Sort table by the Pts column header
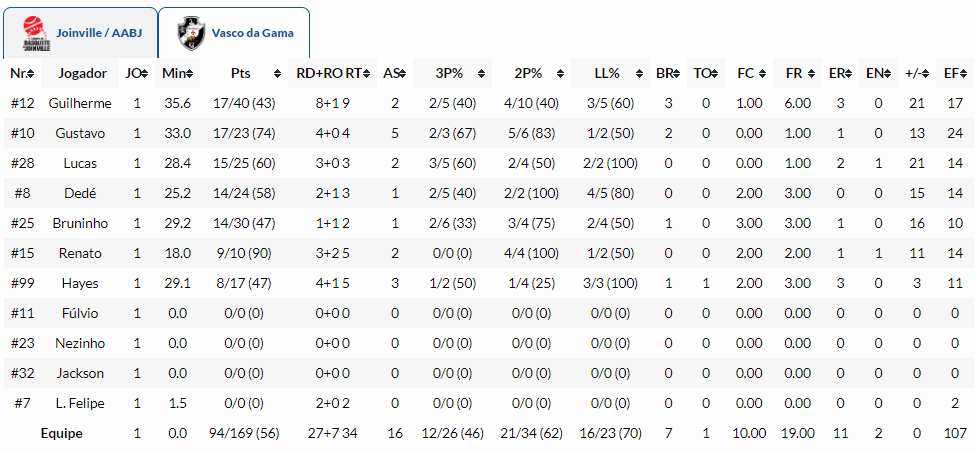The height and width of the screenshot is (452, 976). (x=241, y=73)
